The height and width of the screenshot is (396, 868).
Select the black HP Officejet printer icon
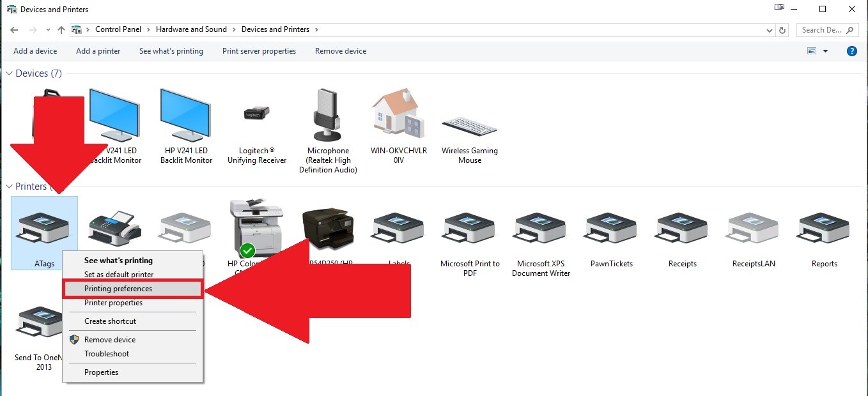click(328, 228)
